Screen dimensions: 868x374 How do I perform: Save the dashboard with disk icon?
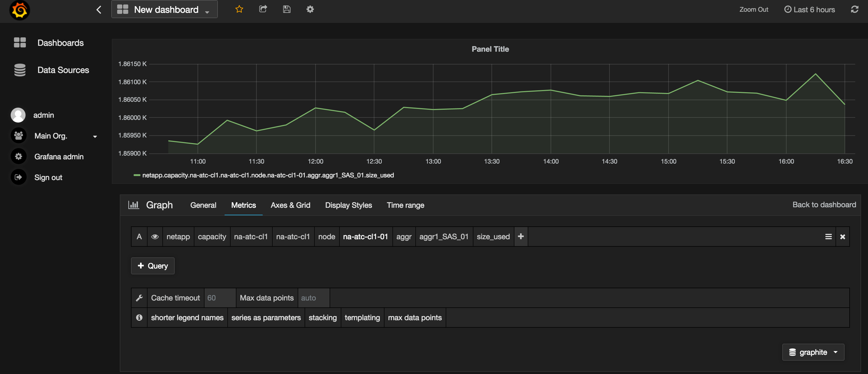(286, 9)
